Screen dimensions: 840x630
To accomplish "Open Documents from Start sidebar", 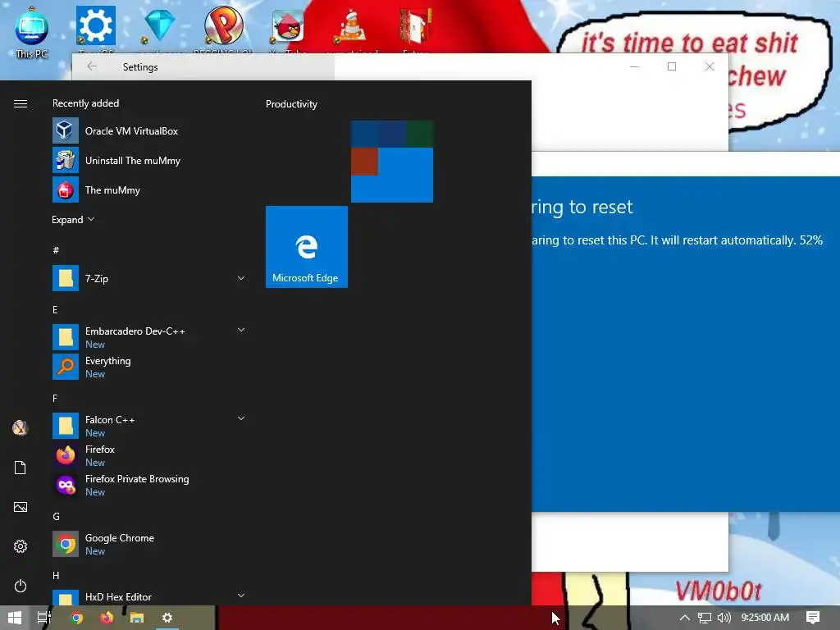I will (x=21, y=468).
